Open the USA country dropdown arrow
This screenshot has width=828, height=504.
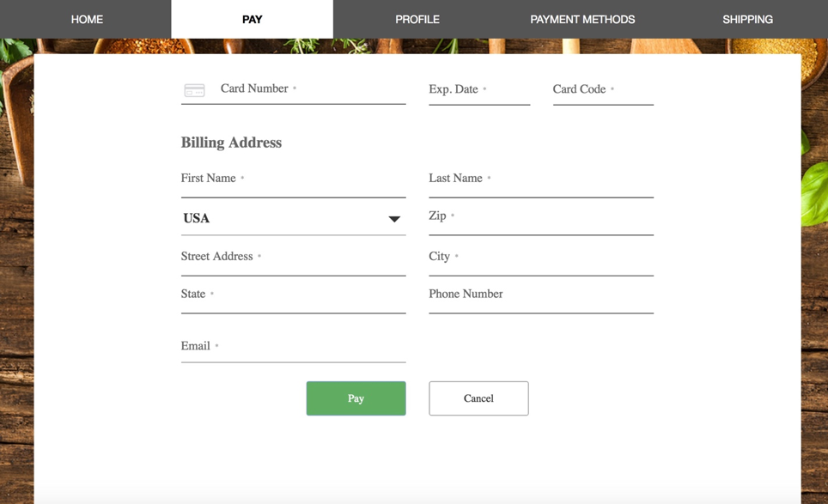(x=394, y=219)
